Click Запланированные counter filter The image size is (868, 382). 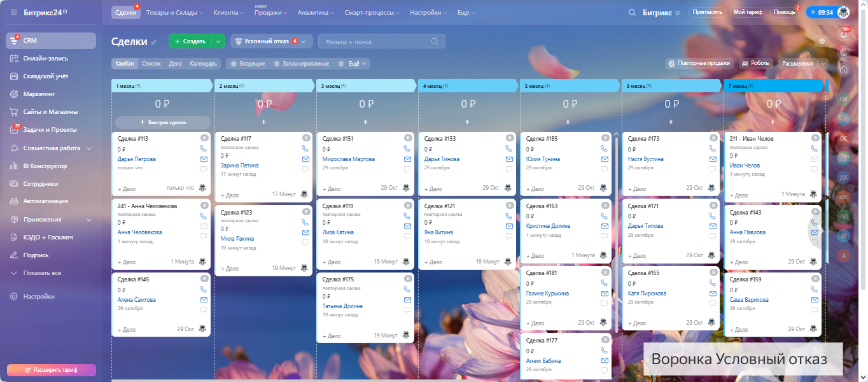302,64
